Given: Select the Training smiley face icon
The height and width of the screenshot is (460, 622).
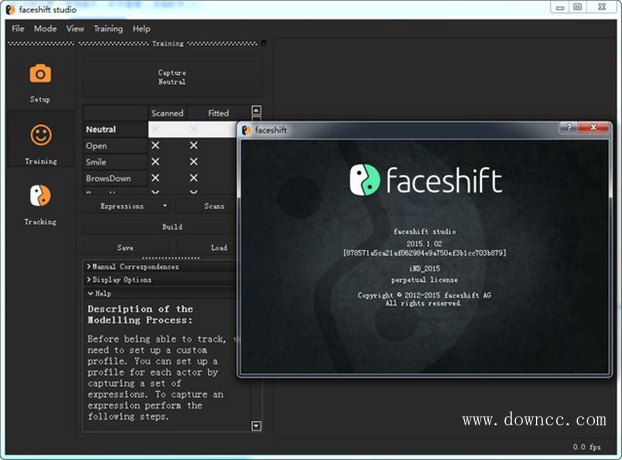Looking at the screenshot, I should click(x=40, y=135).
